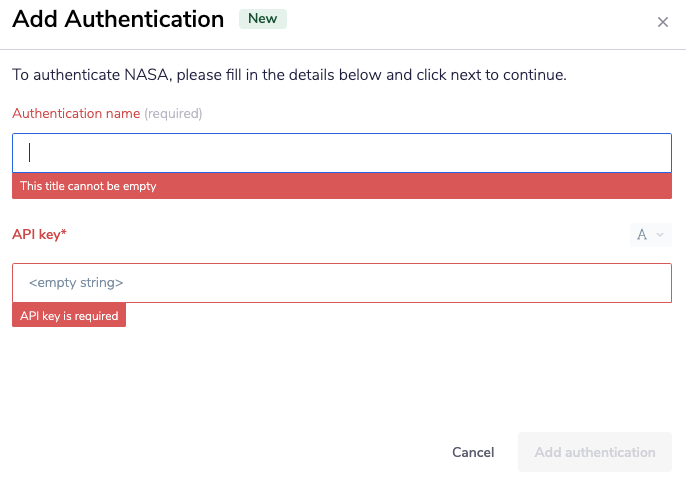Expand the API key type chevron
686x480 pixels.
[x=659, y=235]
